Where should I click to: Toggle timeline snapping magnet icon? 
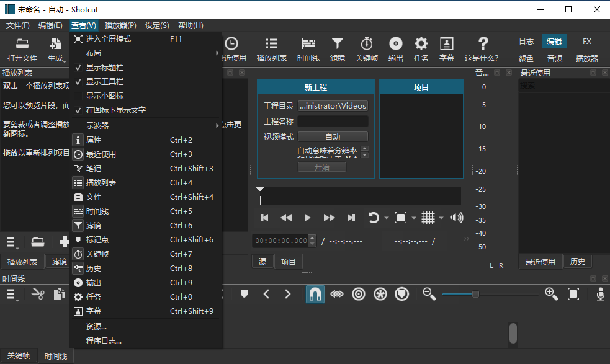[x=315, y=294]
